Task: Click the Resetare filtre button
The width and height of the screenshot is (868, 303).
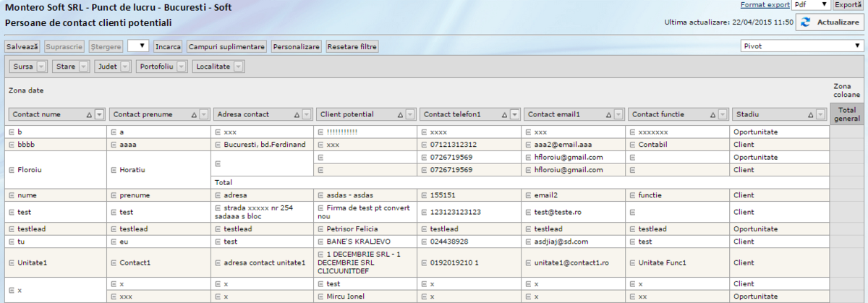Action: [352, 46]
